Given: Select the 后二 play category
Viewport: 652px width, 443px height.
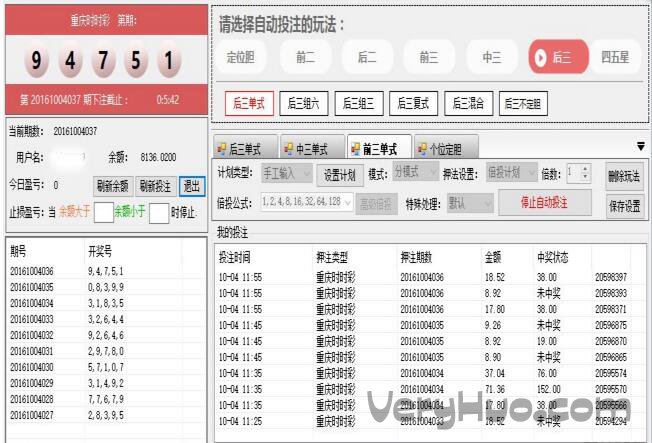Looking at the screenshot, I should (367, 57).
